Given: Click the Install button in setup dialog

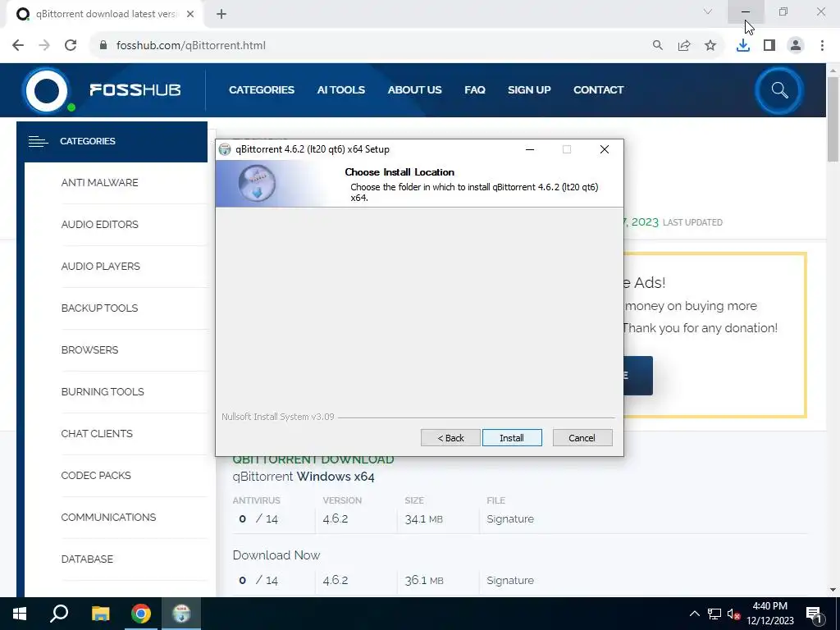Looking at the screenshot, I should [512, 438].
